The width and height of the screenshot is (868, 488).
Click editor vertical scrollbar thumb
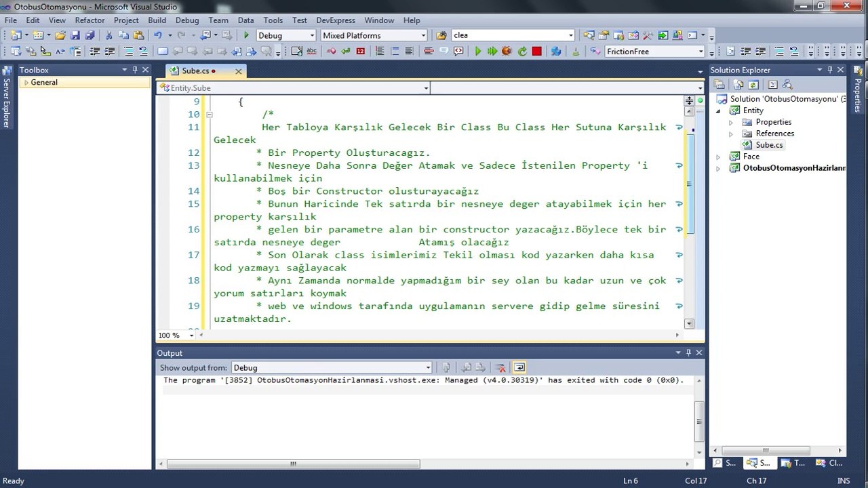(689, 184)
